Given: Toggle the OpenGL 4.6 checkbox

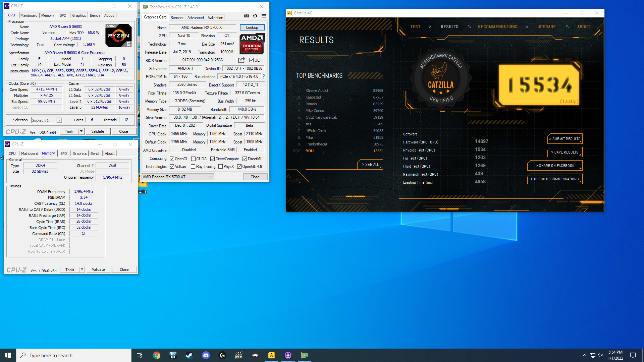Looking at the screenshot, I should coord(239,167).
